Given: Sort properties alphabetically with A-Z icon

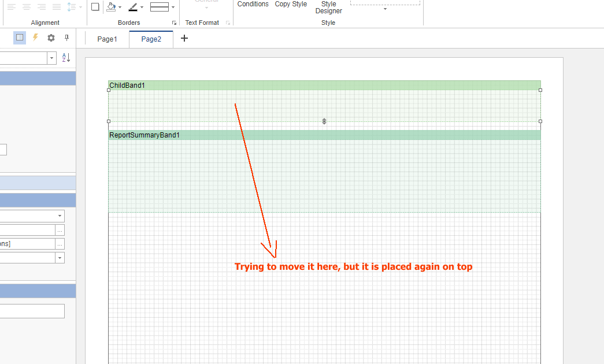Looking at the screenshot, I should point(66,58).
